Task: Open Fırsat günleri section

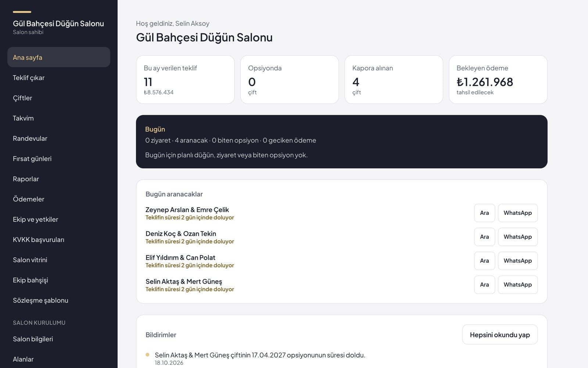Action: pos(59,159)
